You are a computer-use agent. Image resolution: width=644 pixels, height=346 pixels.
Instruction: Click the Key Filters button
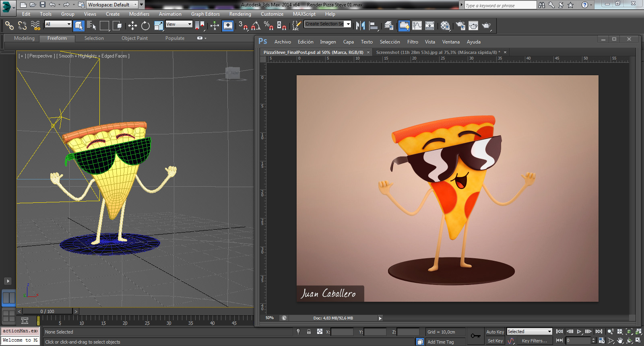coord(534,341)
